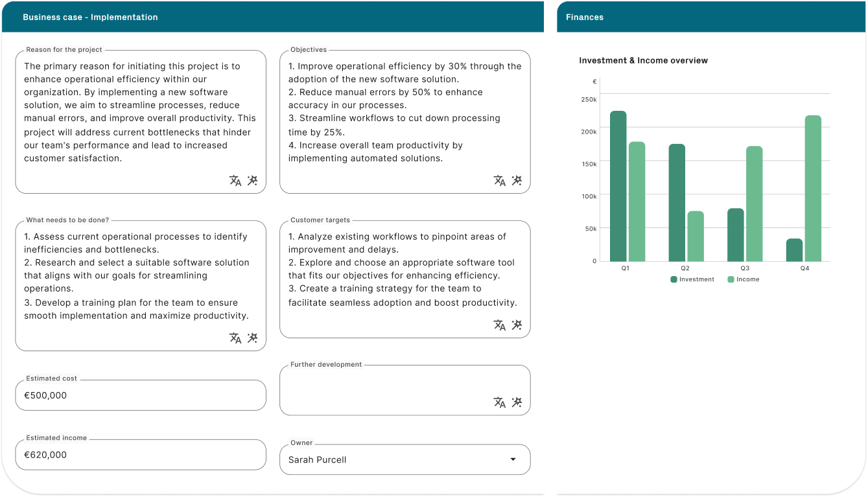
Task: Click translate icon in Further development field
Action: [x=499, y=402]
